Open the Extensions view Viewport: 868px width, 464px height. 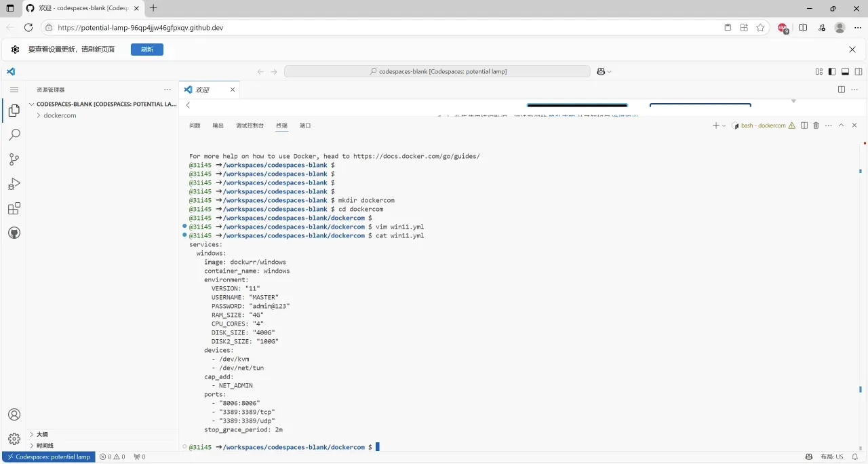coord(14,208)
